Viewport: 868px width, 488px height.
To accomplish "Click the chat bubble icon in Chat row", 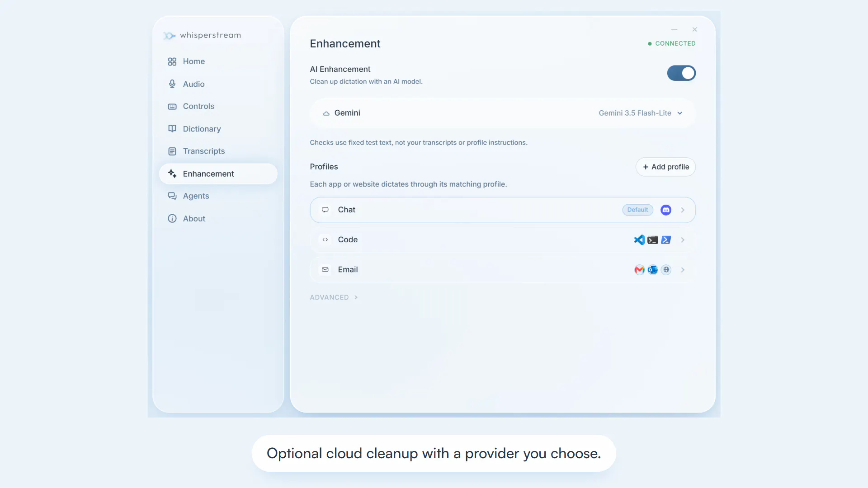I will [x=325, y=210].
